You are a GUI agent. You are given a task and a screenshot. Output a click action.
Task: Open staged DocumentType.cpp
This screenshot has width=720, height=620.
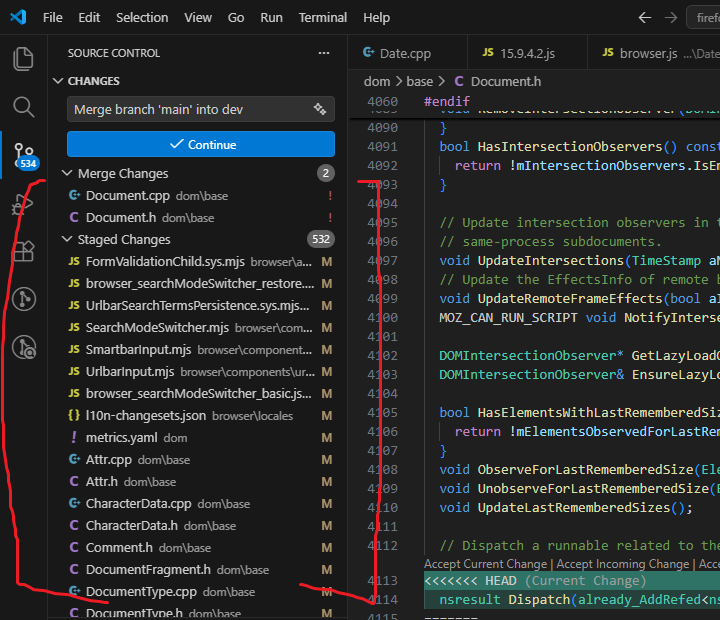(200, 592)
